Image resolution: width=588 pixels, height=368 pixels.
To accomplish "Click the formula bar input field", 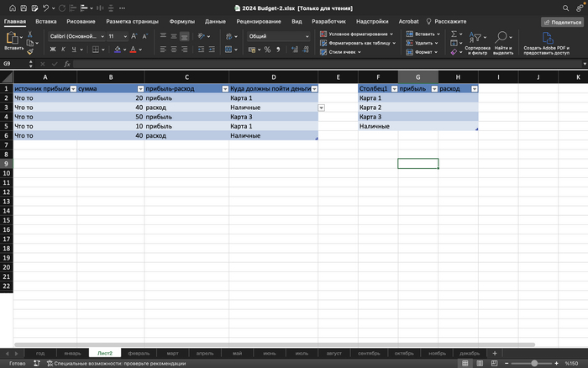I will [327, 64].
